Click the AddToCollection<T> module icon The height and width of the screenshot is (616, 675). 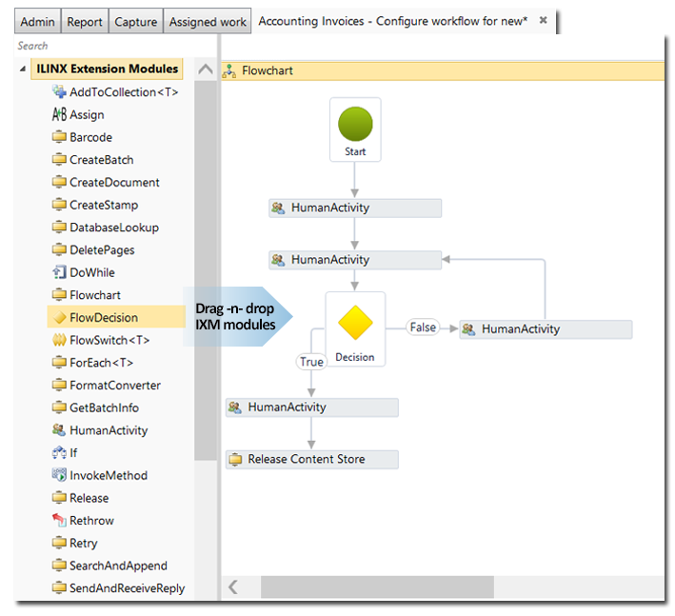pos(59,92)
